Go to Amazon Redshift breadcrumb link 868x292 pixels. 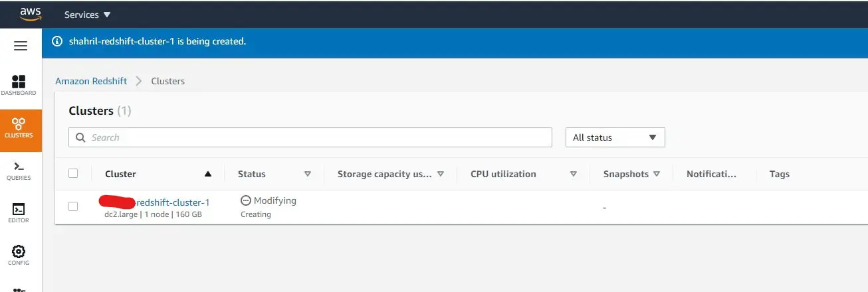coord(91,81)
